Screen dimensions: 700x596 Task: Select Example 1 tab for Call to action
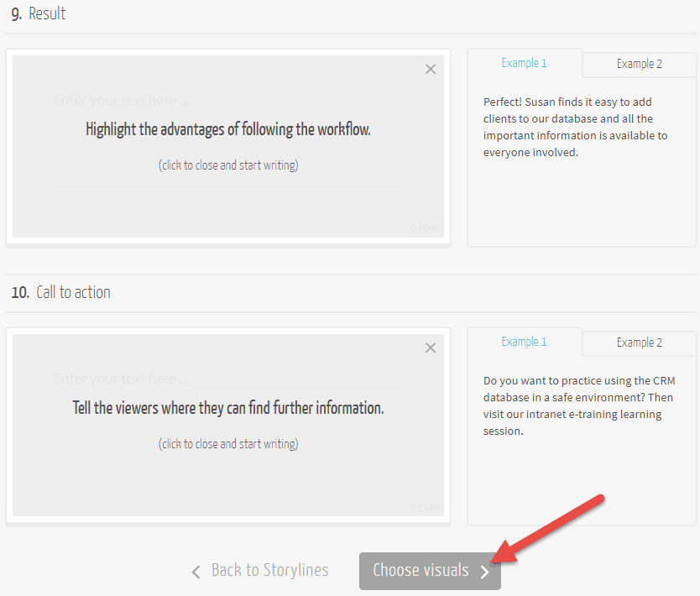[x=524, y=342]
